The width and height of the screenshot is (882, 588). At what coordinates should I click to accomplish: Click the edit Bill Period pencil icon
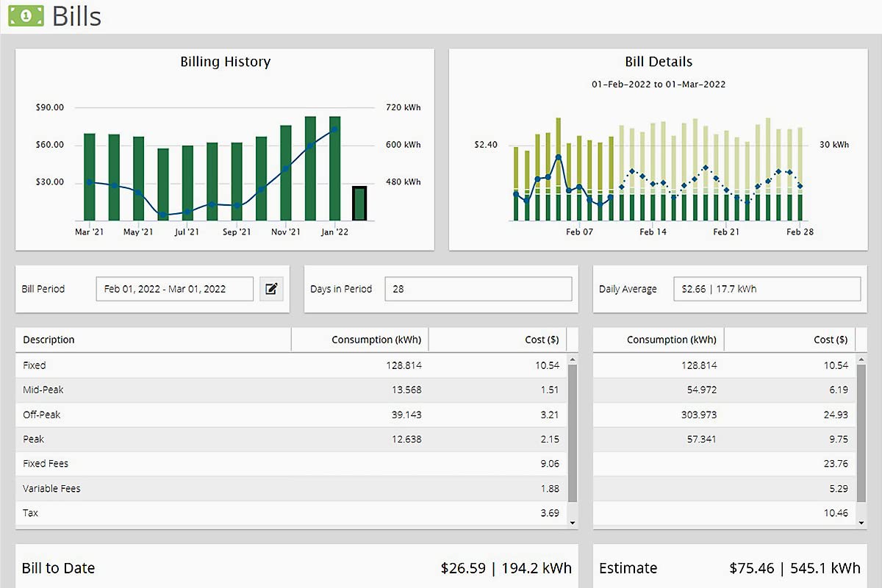click(x=271, y=289)
